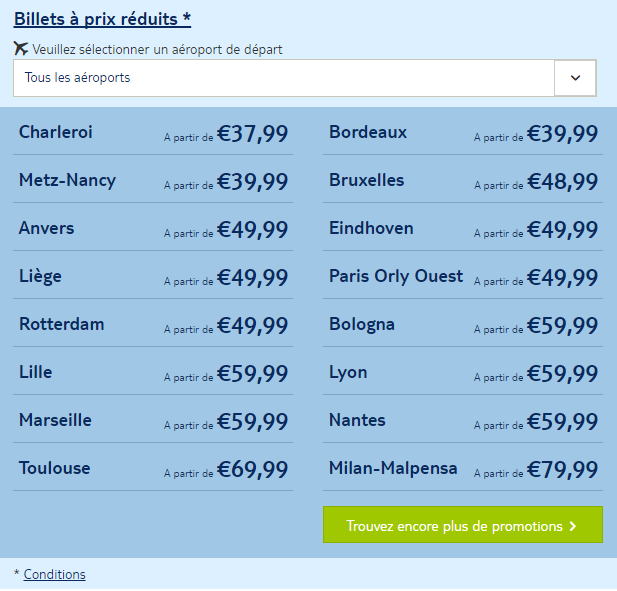Select the Bordeaux offer from €39,99

tap(463, 131)
